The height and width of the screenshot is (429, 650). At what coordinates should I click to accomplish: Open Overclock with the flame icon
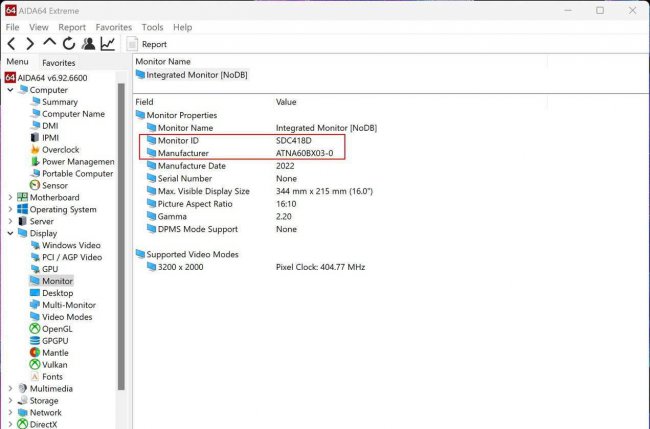tap(55, 150)
